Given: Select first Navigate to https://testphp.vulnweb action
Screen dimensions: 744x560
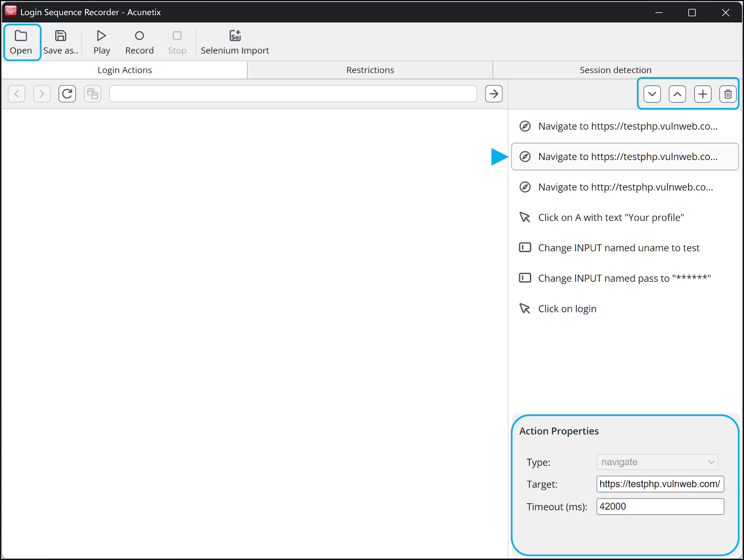Looking at the screenshot, I should click(625, 126).
